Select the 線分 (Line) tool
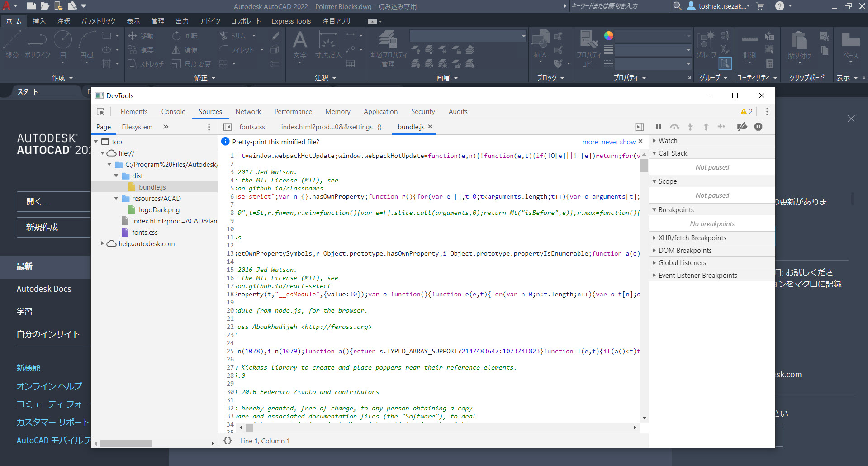 click(12, 45)
